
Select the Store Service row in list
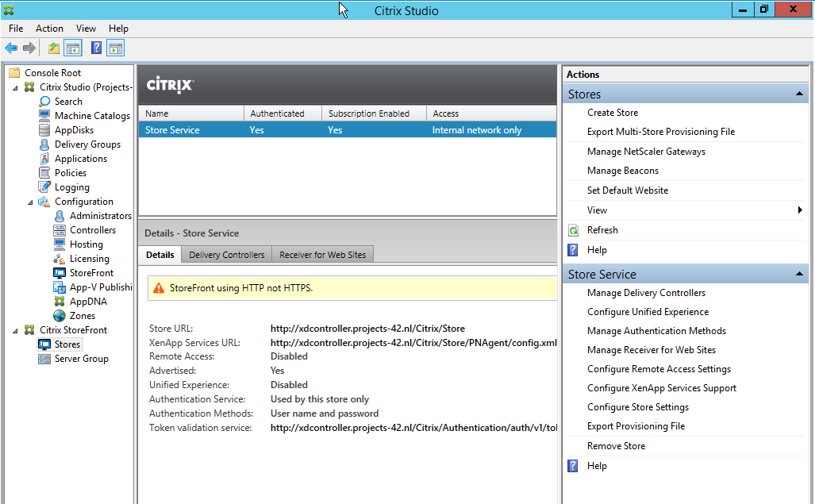pyautogui.click(x=348, y=130)
